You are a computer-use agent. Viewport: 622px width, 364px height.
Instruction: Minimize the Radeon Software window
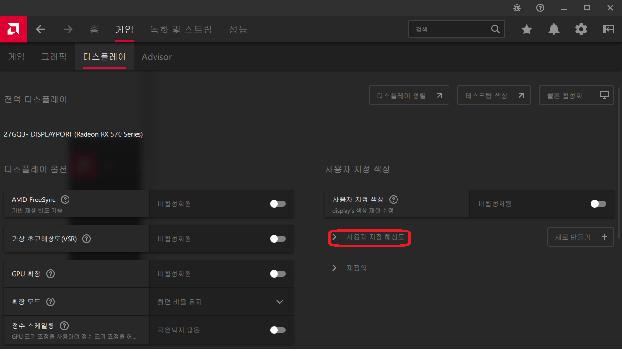[564, 8]
